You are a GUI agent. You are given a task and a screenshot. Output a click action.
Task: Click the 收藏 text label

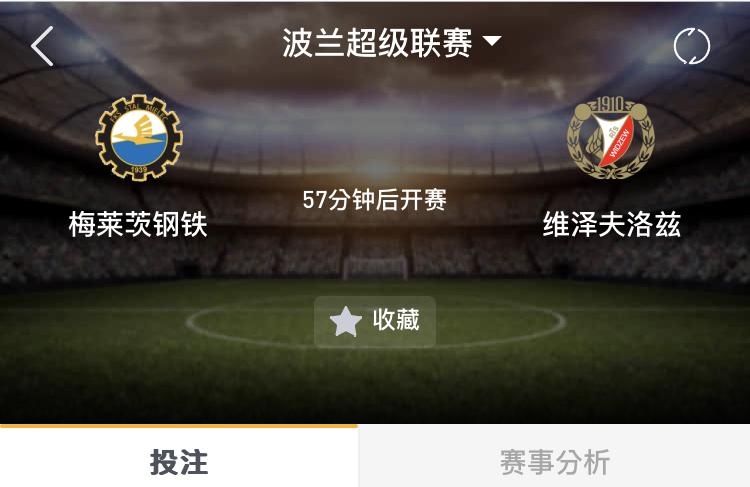click(396, 320)
